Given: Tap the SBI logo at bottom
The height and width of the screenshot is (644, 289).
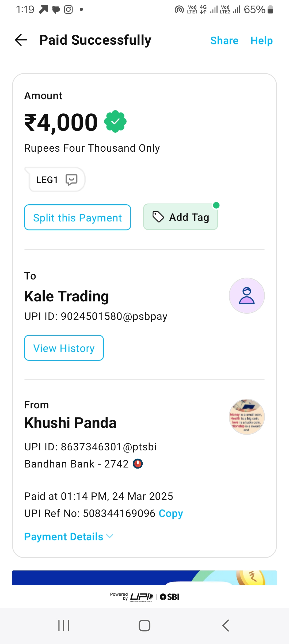Looking at the screenshot, I should [x=170, y=597].
